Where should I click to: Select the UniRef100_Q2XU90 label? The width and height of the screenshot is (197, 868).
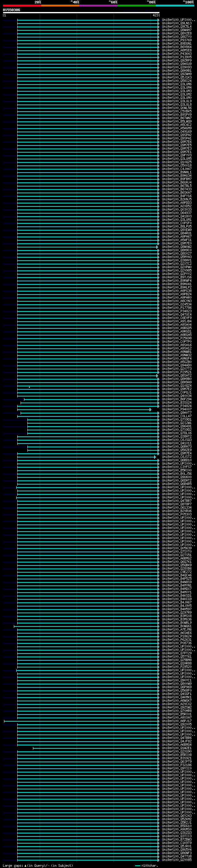click(176, 751)
